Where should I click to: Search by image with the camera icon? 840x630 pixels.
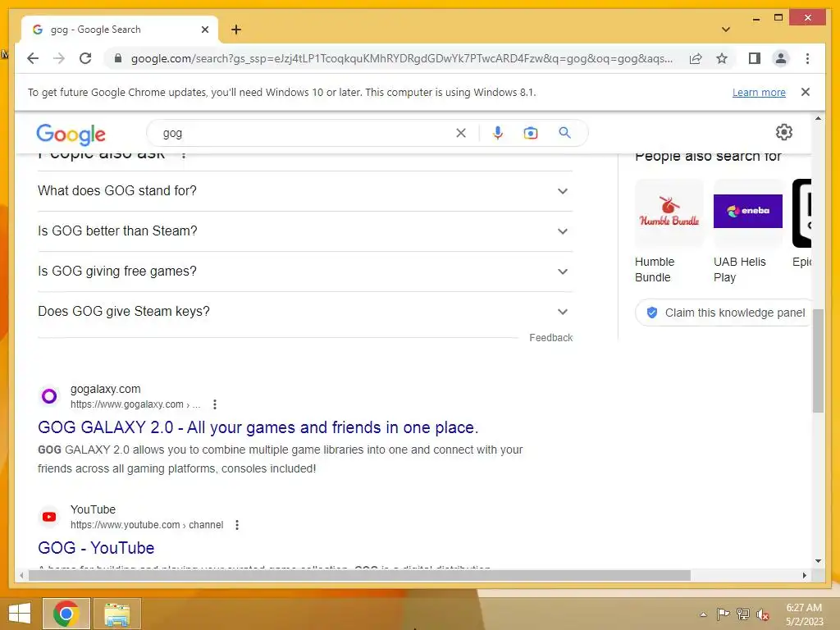point(531,133)
